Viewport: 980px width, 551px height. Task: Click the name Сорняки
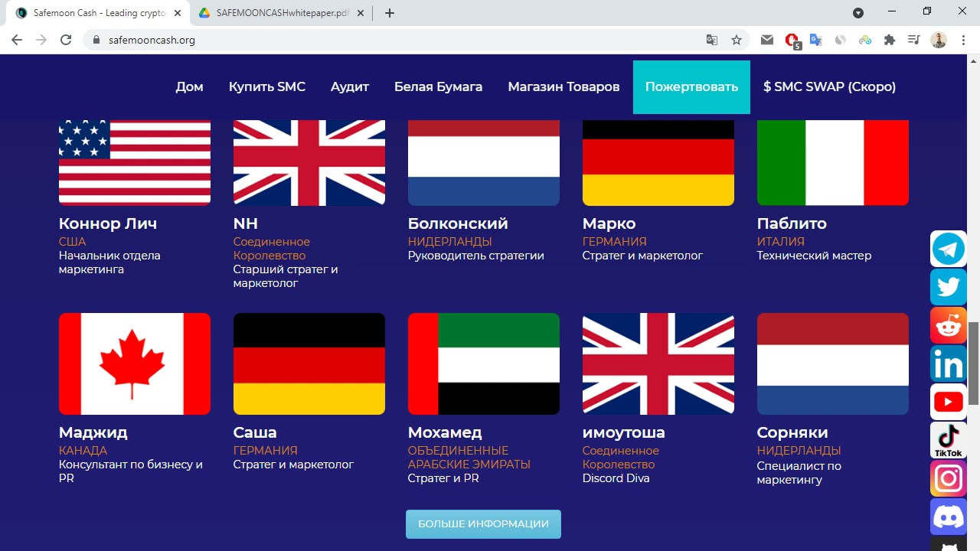(792, 432)
